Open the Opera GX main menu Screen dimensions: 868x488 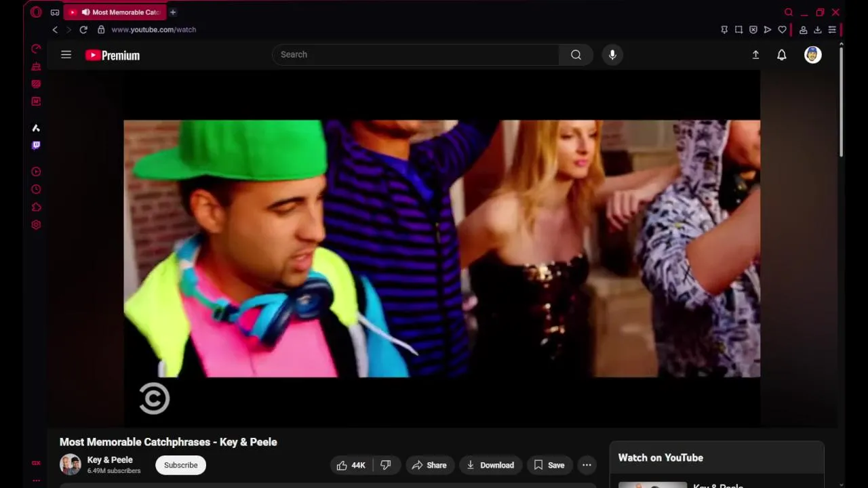click(36, 12)
